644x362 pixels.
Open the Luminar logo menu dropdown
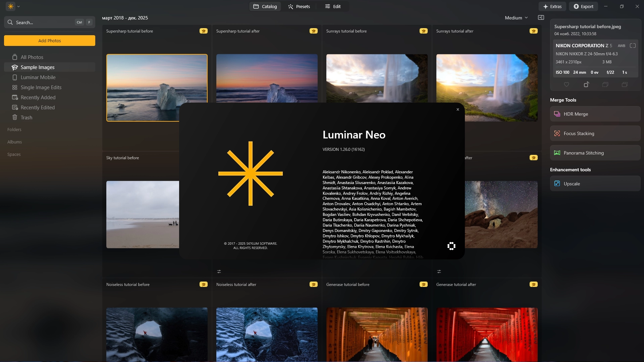(13, 6)
